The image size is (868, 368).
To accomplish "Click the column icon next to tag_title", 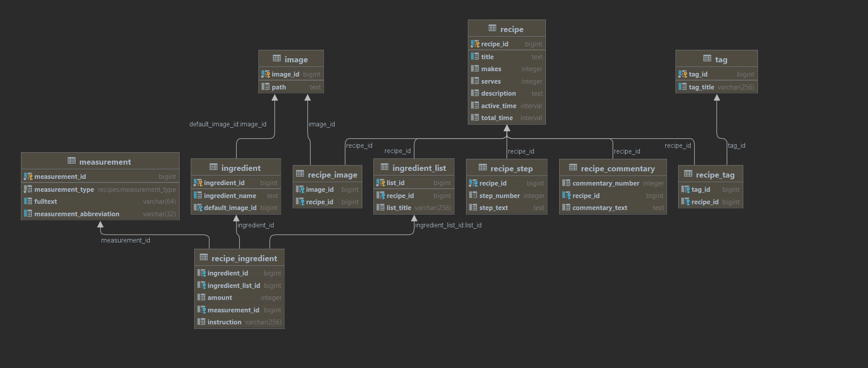I will point(683,87).
